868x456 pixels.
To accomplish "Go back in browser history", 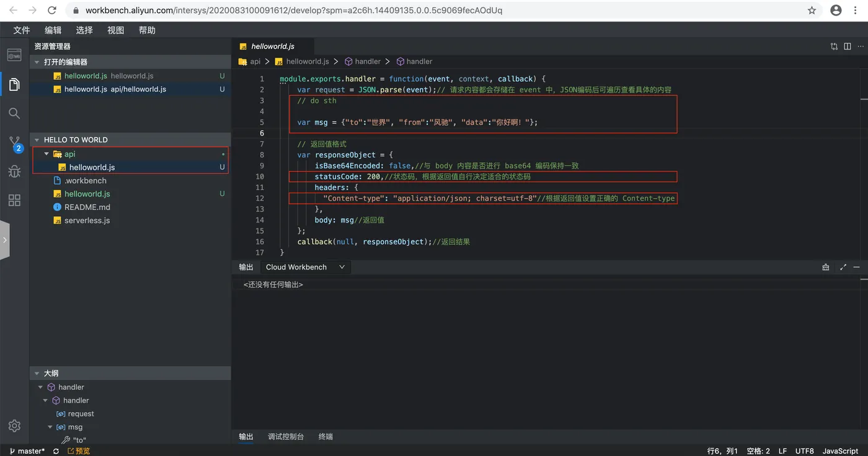I will click(14, 11).
